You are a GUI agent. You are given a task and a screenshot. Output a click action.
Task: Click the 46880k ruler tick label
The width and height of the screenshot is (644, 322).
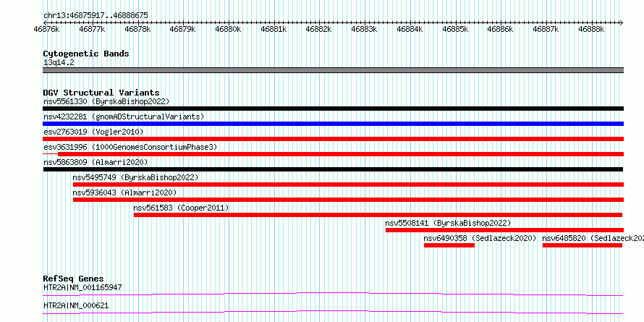tap(229, 29)
